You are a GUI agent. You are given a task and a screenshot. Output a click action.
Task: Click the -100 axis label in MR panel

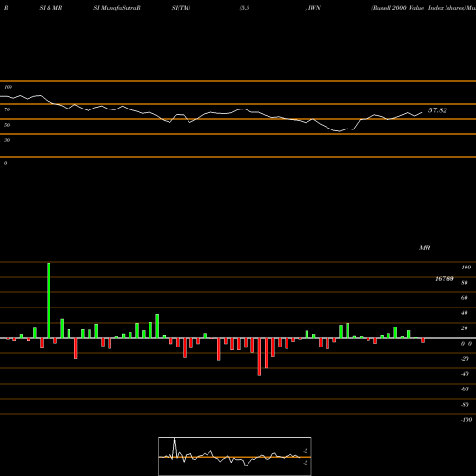pyautogui.click(x=466, y=420)
